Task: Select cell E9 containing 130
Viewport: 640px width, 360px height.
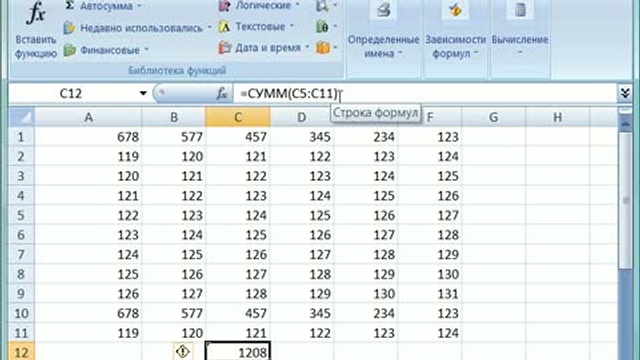Action: tap(366, 293)
